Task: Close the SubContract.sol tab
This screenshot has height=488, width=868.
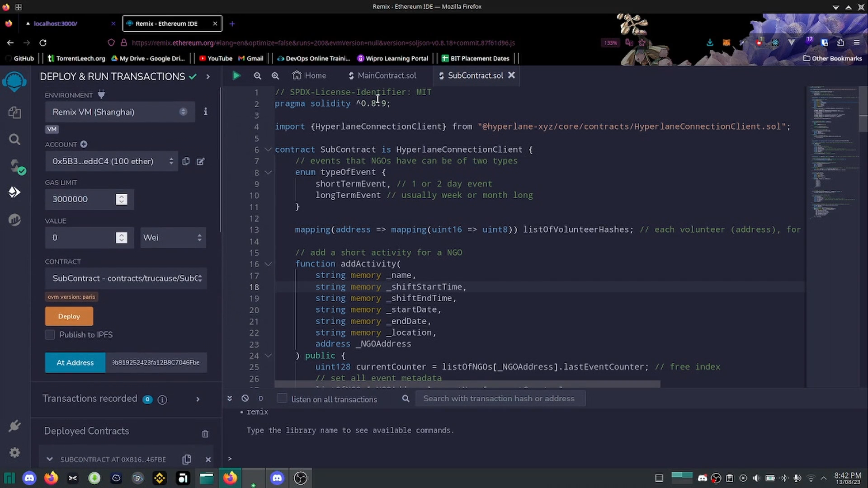Action: [x=511, y=75]
